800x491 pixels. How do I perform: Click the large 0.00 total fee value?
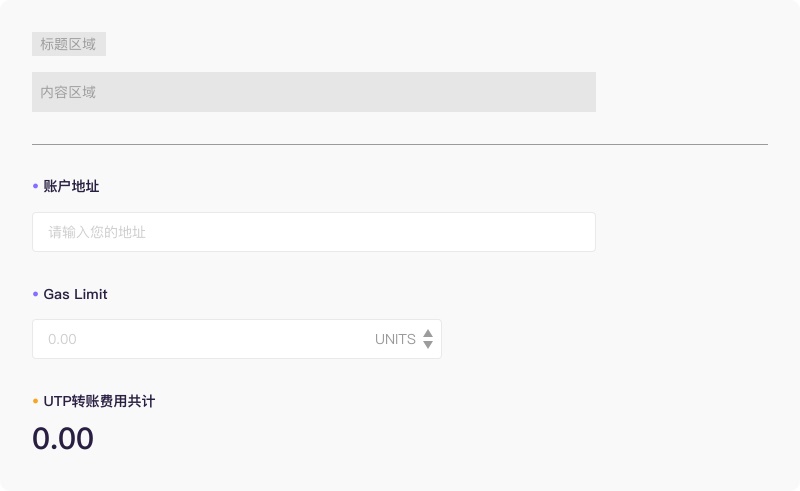point(63,438)
